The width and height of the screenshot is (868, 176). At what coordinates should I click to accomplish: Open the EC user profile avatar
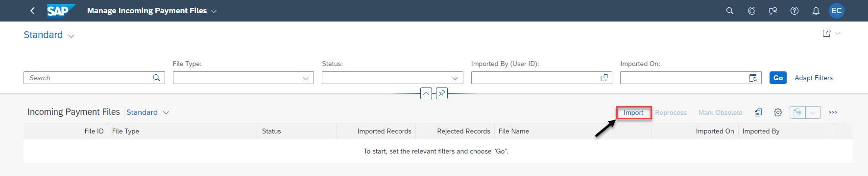[x=837, y=11]
